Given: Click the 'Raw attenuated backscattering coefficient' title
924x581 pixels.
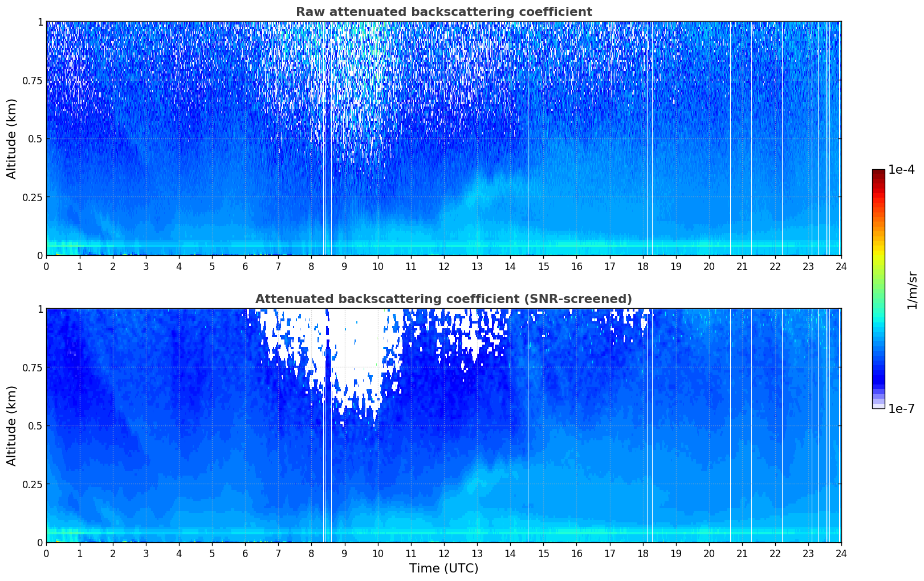Looking at the screenshot, I should click(x=443, y=12).
